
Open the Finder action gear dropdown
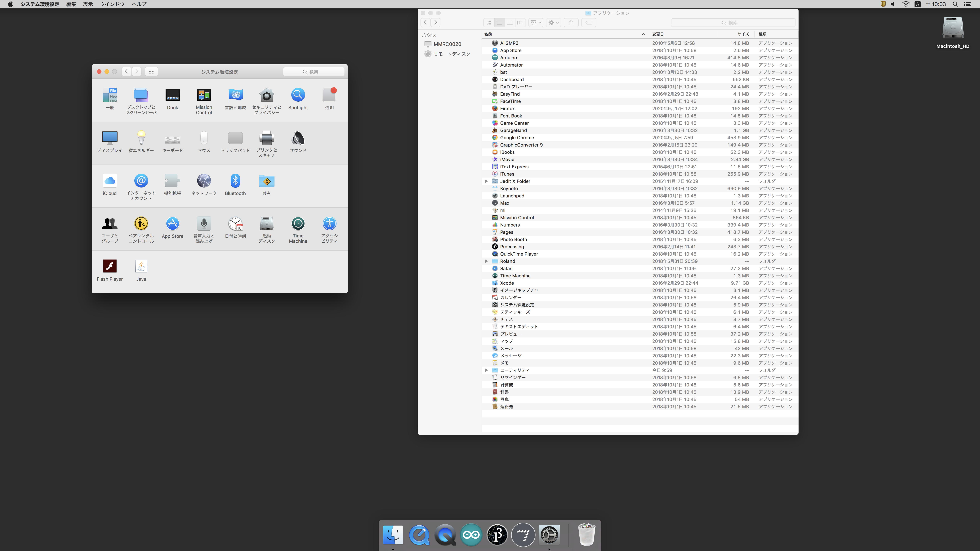click(x=553, y=23)
